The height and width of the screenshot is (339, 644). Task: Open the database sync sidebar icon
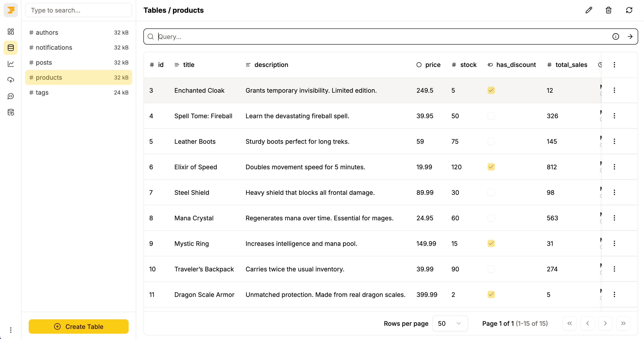point(11,112)
